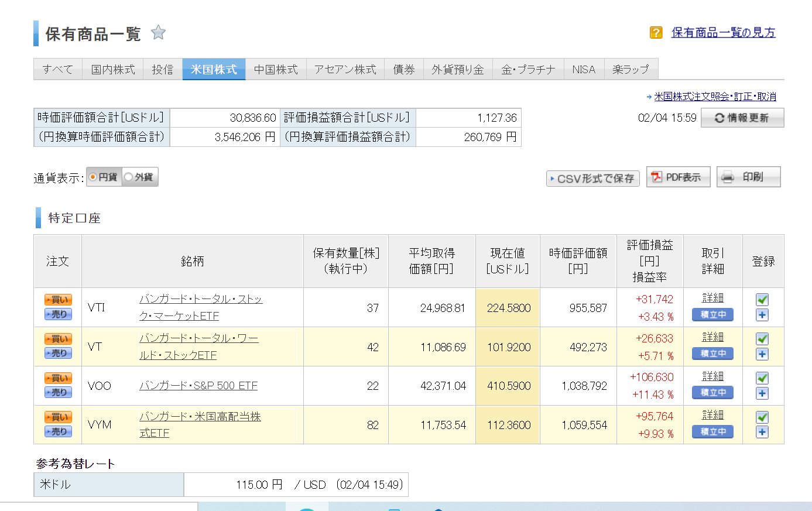This screenshot has height=511, width=812.
Task: Click the 売り button for VTI
Action: coord(58,314)
